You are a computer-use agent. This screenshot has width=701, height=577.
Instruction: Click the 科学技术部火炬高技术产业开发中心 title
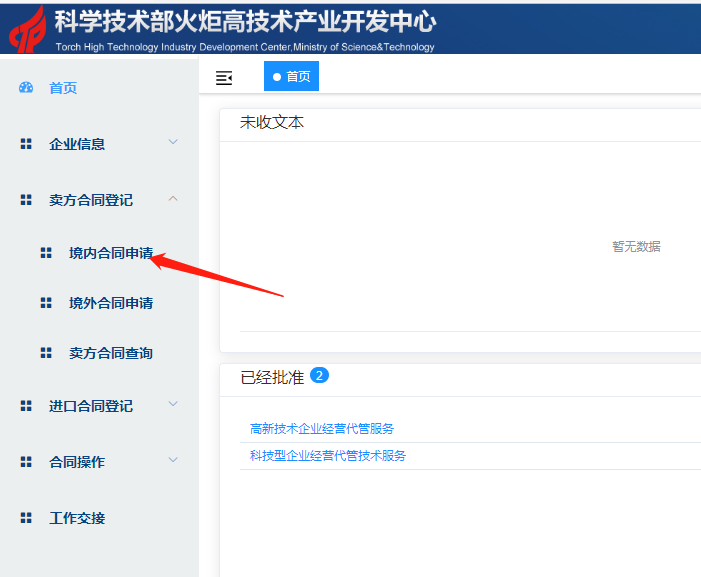(245, 21)
